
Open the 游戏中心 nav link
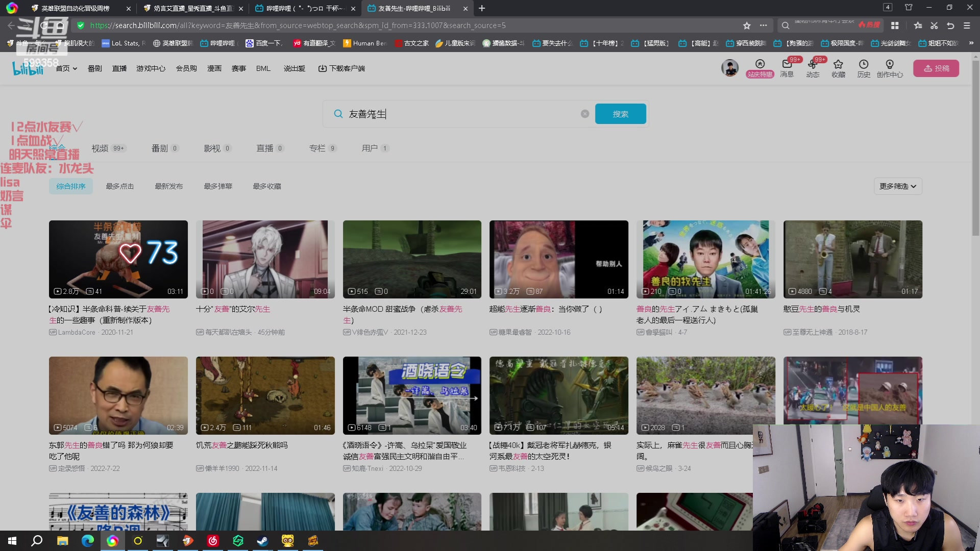tap(151, 68)
